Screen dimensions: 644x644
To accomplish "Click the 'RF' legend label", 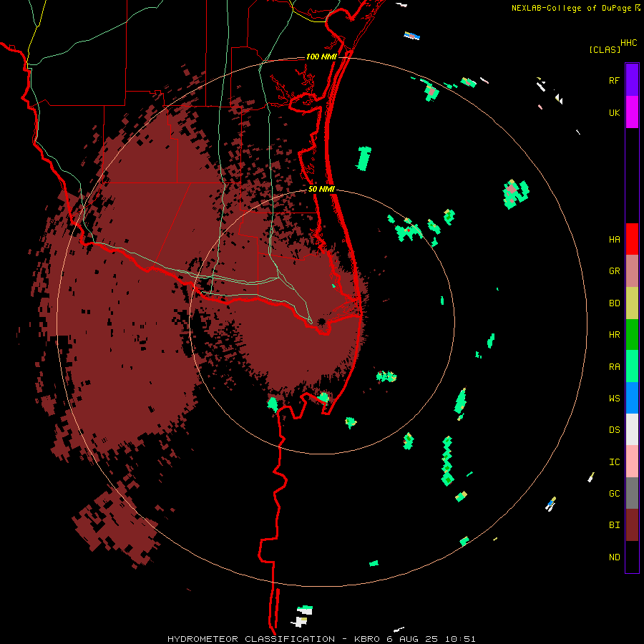I will pyautogui.click(x=614, y=81).
